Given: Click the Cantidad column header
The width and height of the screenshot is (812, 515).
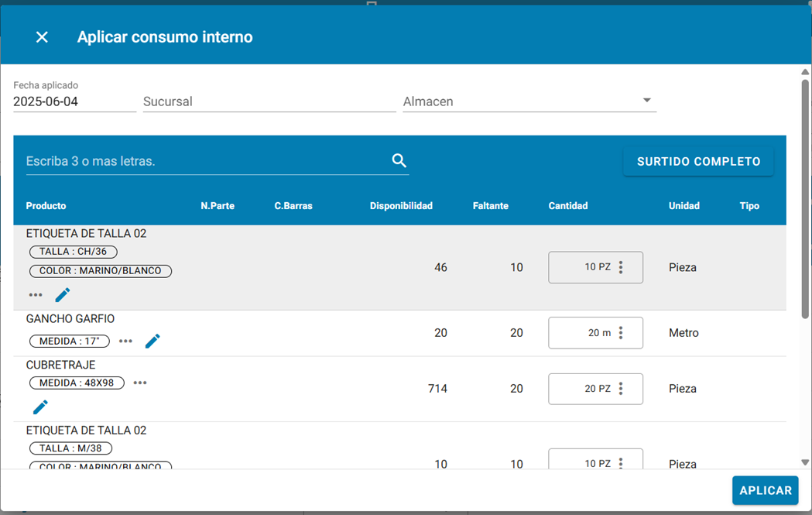Looking at the screenshot, I should 568,206.
